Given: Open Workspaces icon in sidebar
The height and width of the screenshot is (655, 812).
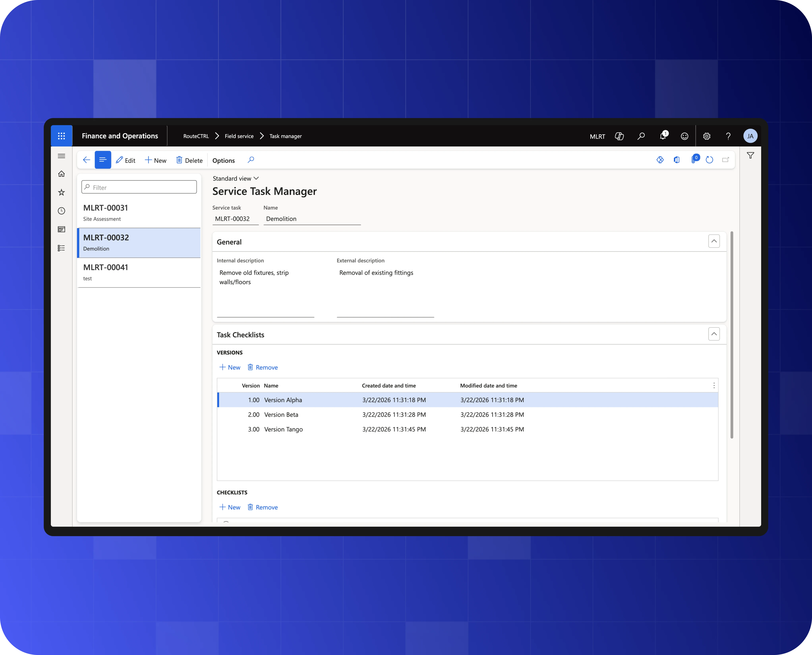Looking at the screenshot, I should tap(61, 229).
